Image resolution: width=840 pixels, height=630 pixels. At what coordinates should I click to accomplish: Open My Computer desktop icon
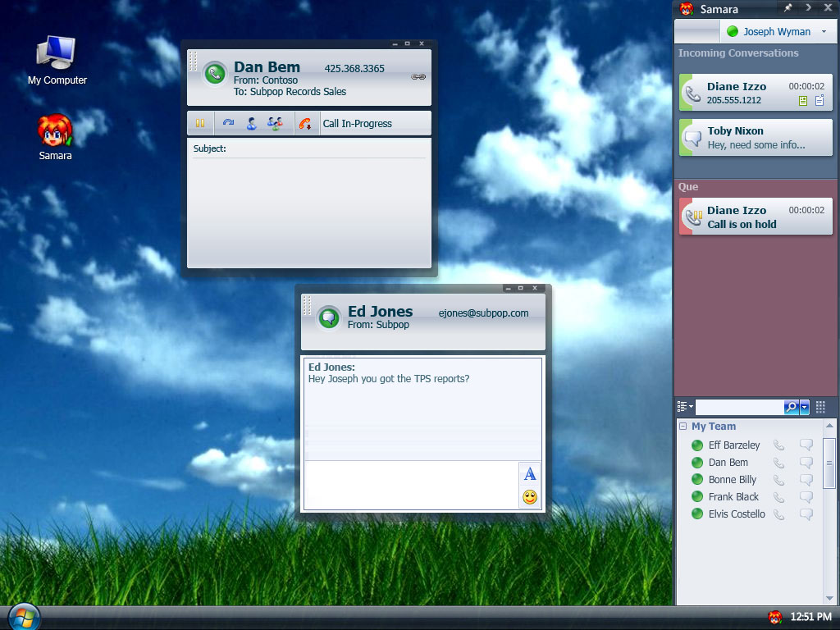click(x=57, y=61)
